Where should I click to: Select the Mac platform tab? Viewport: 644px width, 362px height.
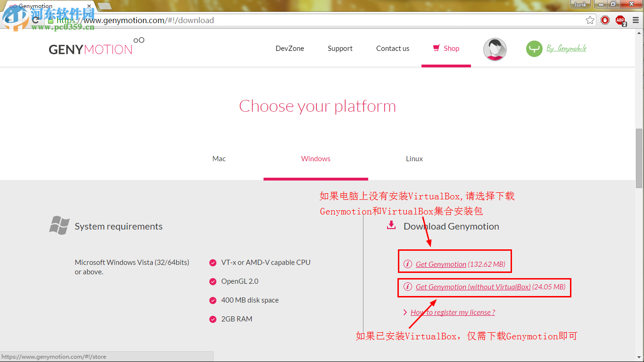tap(219, 159)
